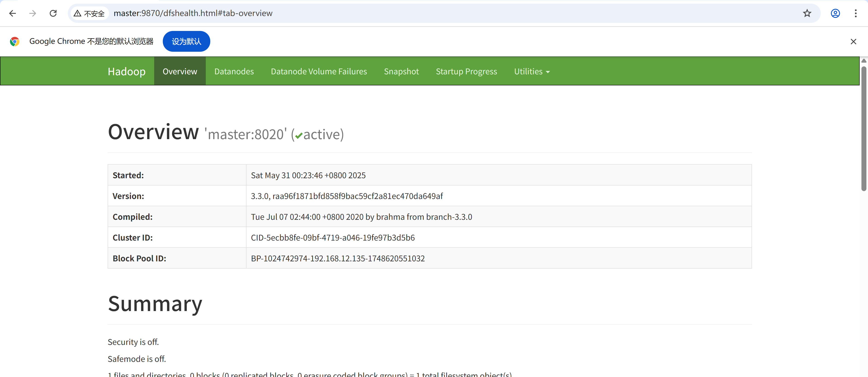
Task: Bookmark page with star icon
Action: pos(807,13)
